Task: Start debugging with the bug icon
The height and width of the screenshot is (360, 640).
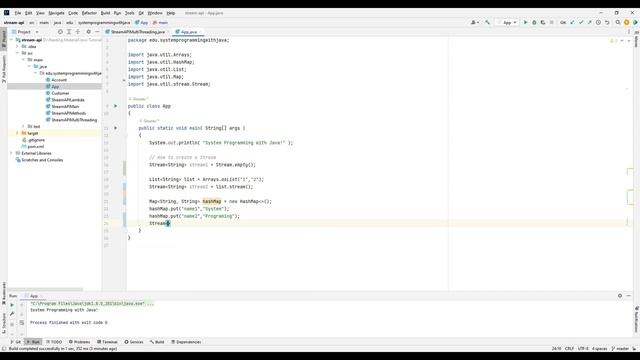Action: tap(534, 22)
